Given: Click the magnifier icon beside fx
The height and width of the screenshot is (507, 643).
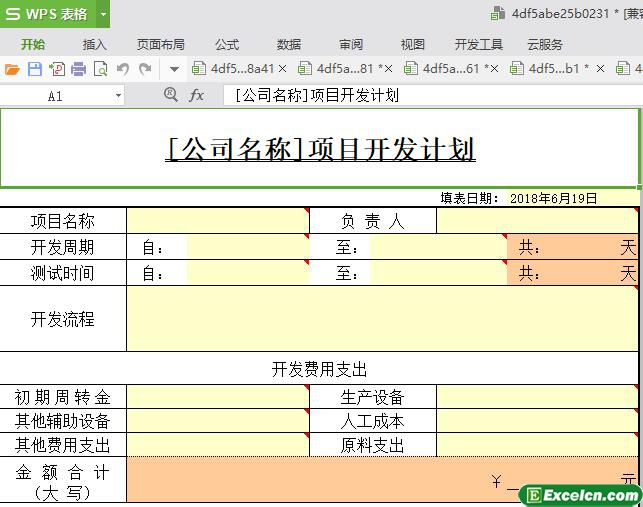Looking at the screenshot, I should coord(170,95).
